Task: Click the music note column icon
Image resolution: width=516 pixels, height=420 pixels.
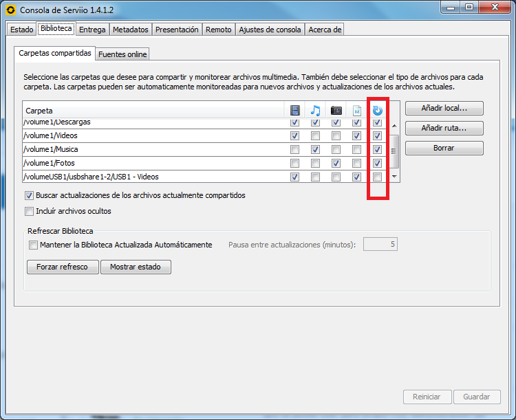Action: tap(315, 110)
